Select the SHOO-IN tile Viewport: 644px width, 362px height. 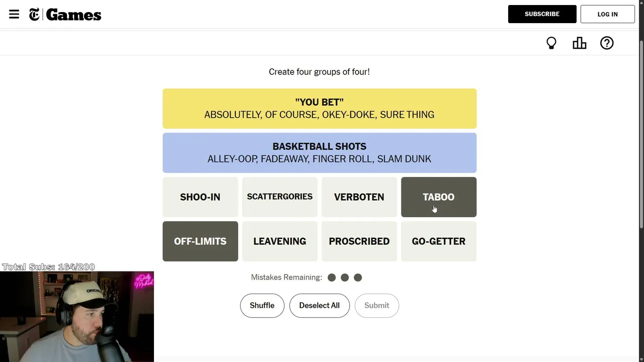(x=200, y=197)
